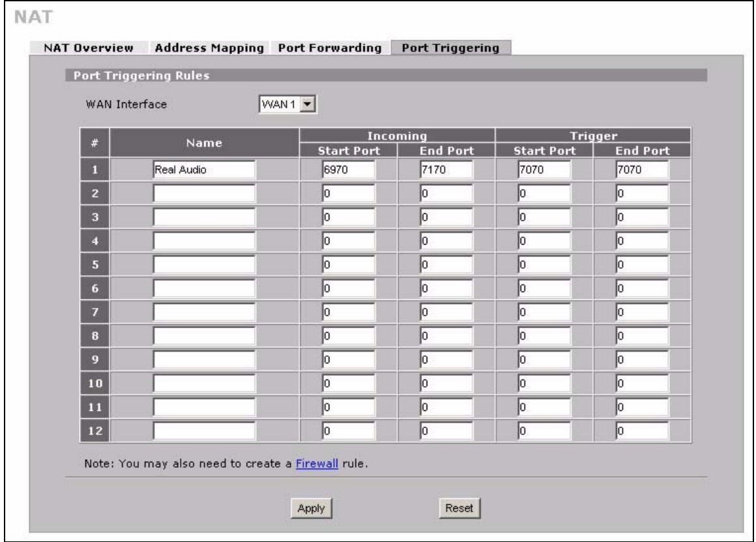Click rule 5 incoming start port field
This screenshot has height=542, width=756.
click(x=348, y=264)
